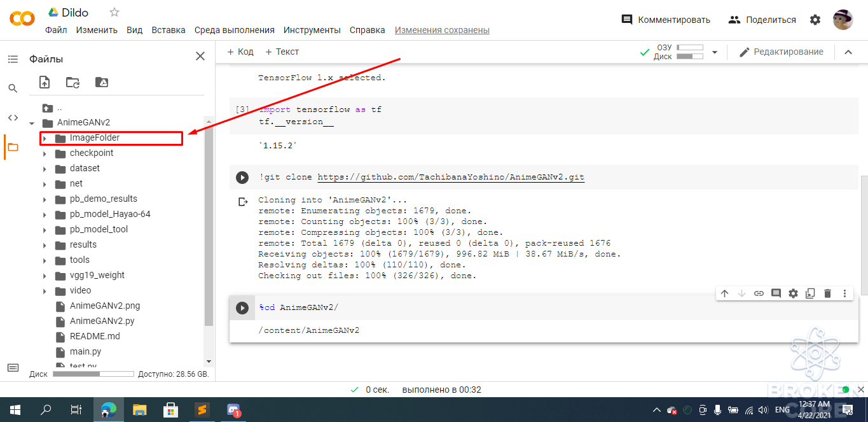This screenshot has width=868, height=422.
Task: Move the selected cell up
Action: click(724, 293)
